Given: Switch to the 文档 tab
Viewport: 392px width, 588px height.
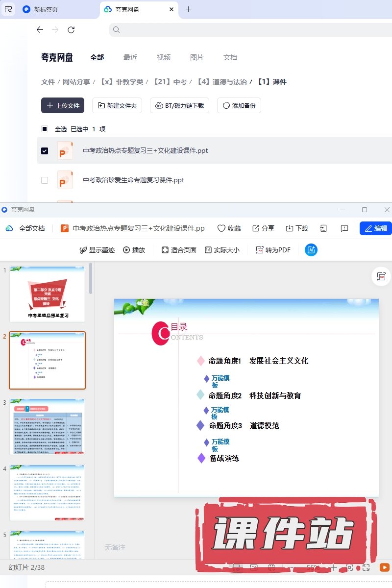Looking at the screenshot, I should pos(230,57).
